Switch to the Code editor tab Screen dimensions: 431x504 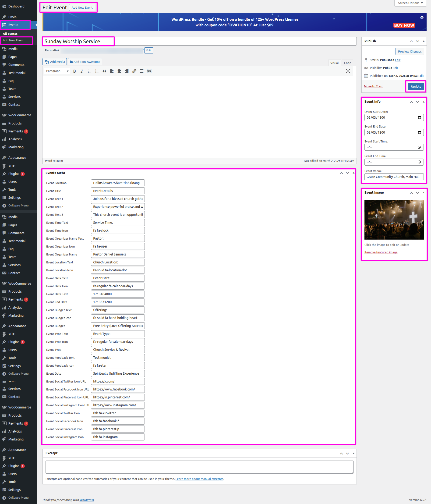347,63
